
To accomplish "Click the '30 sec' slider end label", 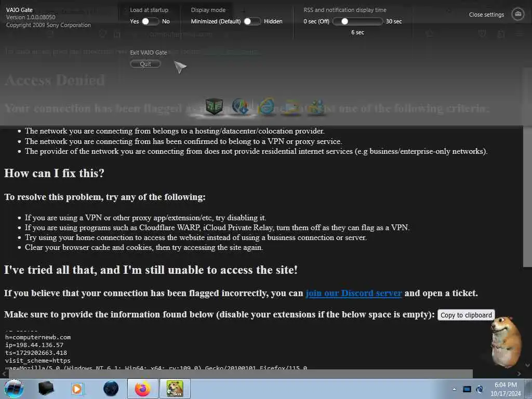I will point(394,21).
